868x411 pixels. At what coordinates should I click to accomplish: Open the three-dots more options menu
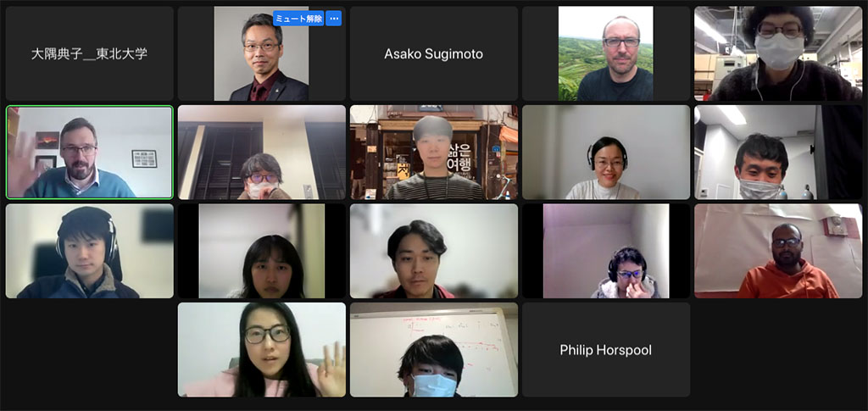point(333,19)
